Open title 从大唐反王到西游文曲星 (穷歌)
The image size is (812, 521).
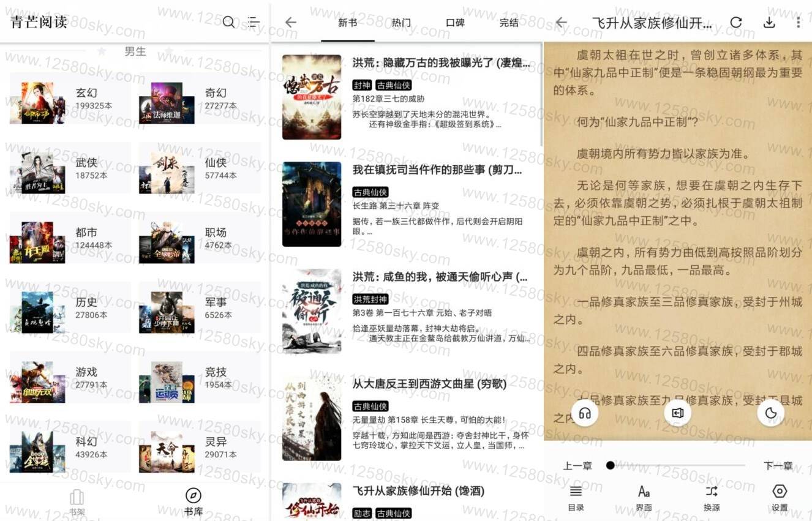(x=430, y=384)
